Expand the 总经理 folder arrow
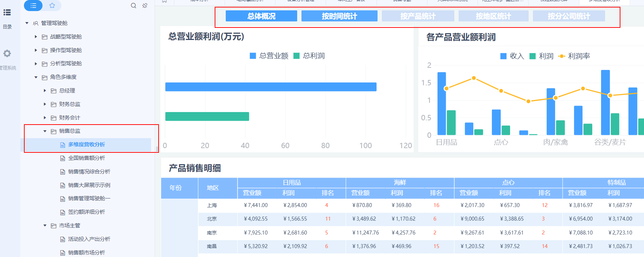The height and width of the screenshot is (257, 644). click(x=45, y=91)
